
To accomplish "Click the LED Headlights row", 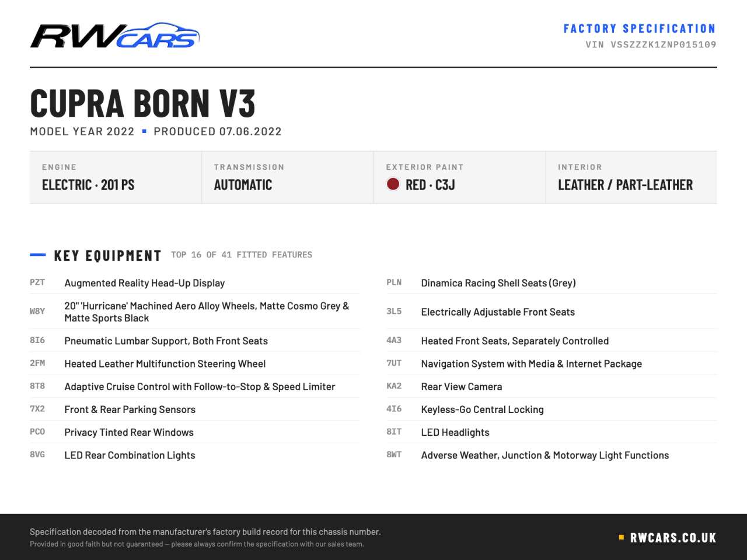I will pos(551,432).
